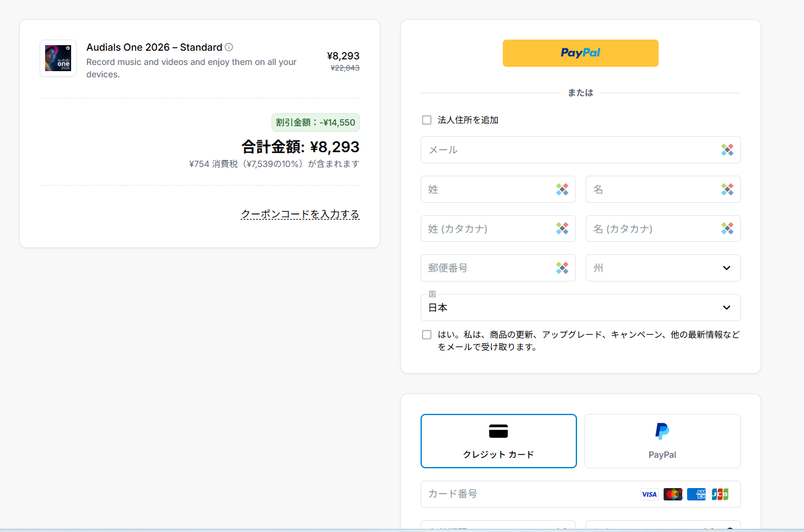The image size is (804, 532).
Task: Click the カード番号 input field
Action: pyautogui.click(x=581, y=494)
